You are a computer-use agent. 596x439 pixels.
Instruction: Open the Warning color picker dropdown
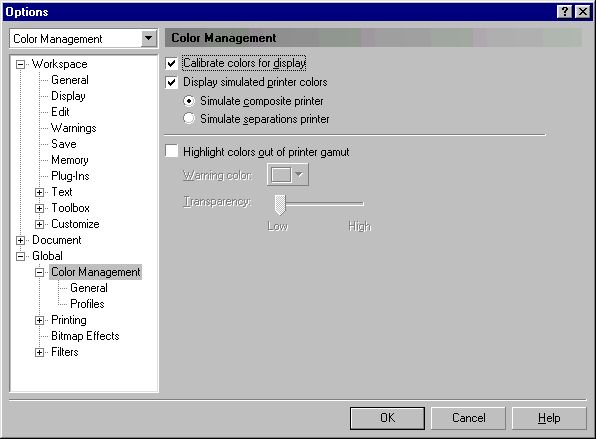[287, 175]
